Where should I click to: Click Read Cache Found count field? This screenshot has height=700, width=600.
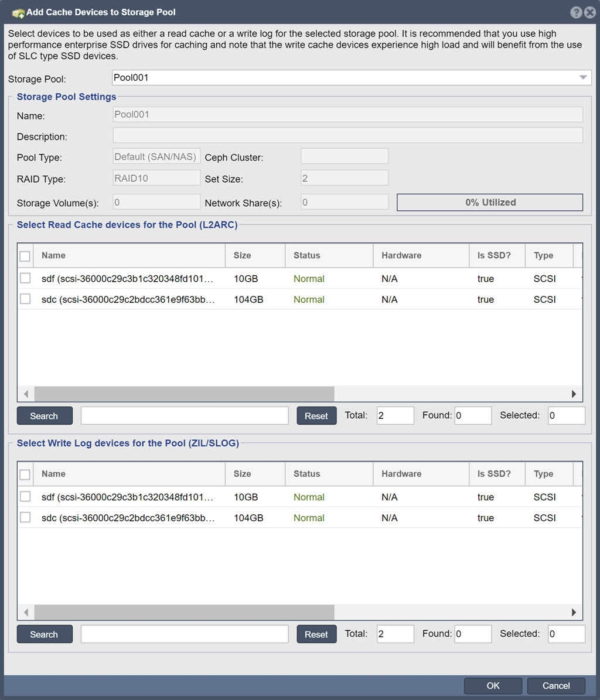(x=473, y=416)
